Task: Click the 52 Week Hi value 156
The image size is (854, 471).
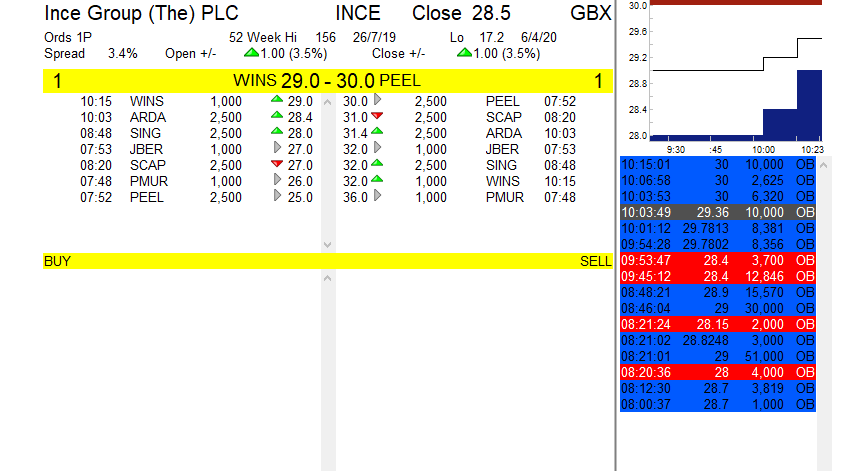Action: (x=326, y=38)
